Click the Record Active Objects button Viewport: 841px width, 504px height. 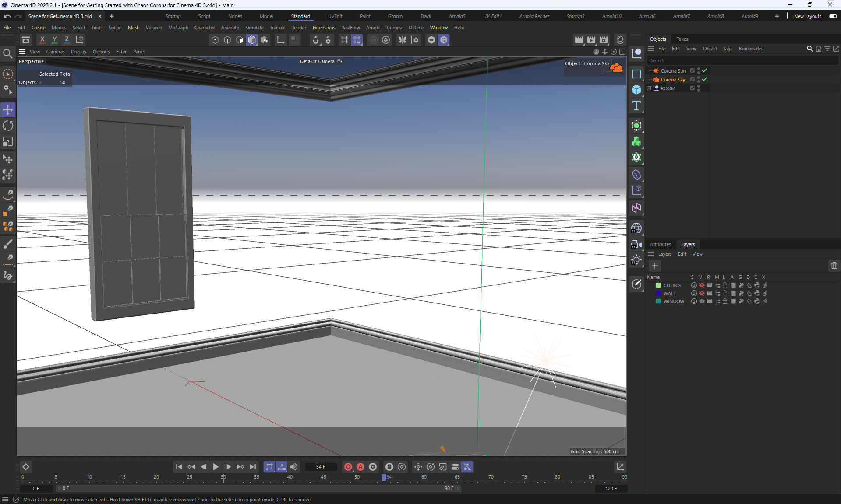coord(348,467)
